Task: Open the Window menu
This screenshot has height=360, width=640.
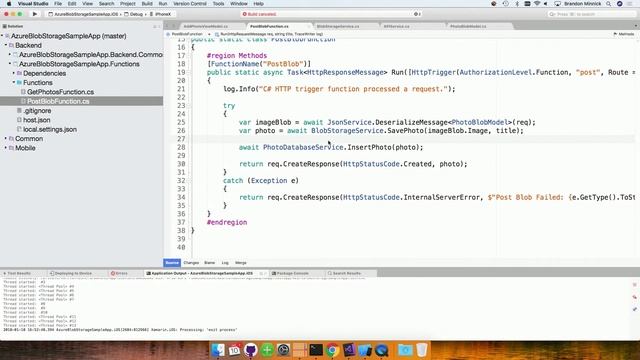Action: 239,4
